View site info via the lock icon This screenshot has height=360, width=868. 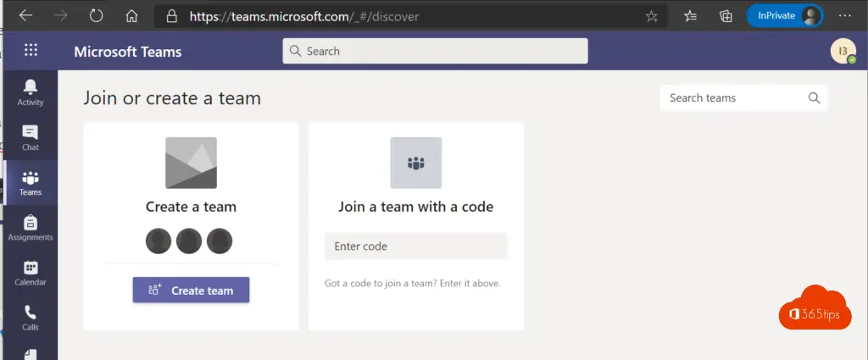pyautogui.click(x=172, y=16)
